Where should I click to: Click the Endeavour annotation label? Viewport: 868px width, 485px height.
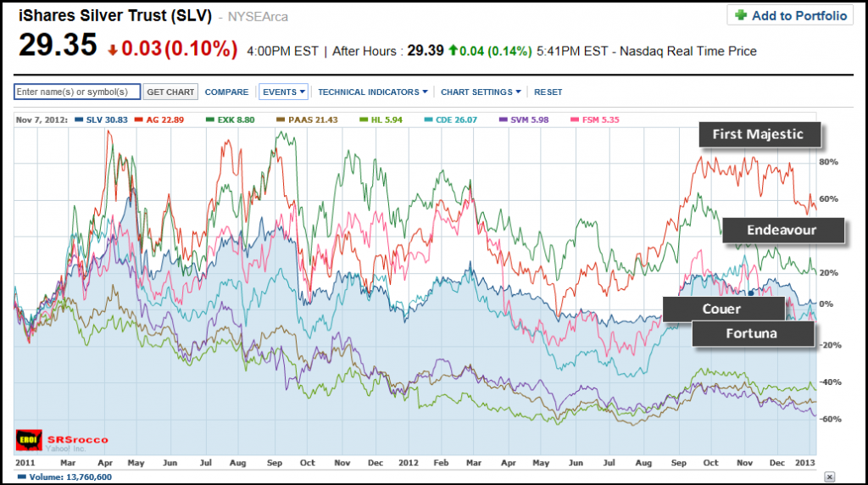click(x=782, y=231)
